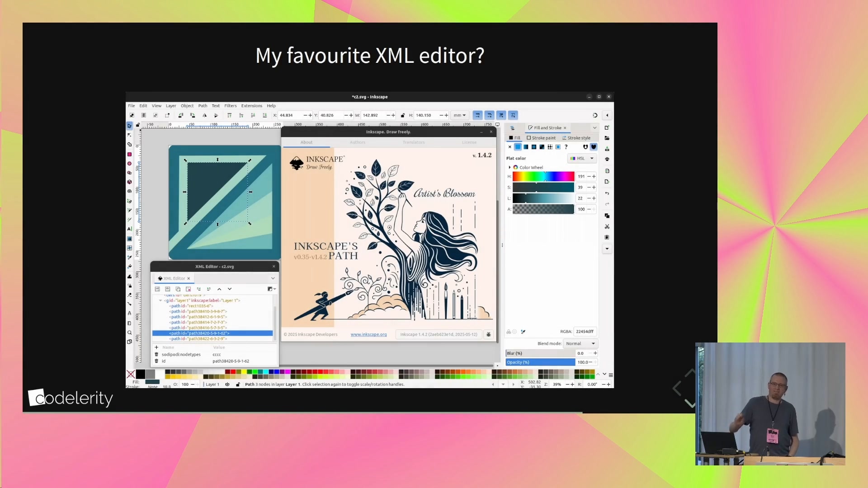Viewport: 868px width, 488px height.
Task: Select the Ellipse circle tool
Action: tap(129, 164)
